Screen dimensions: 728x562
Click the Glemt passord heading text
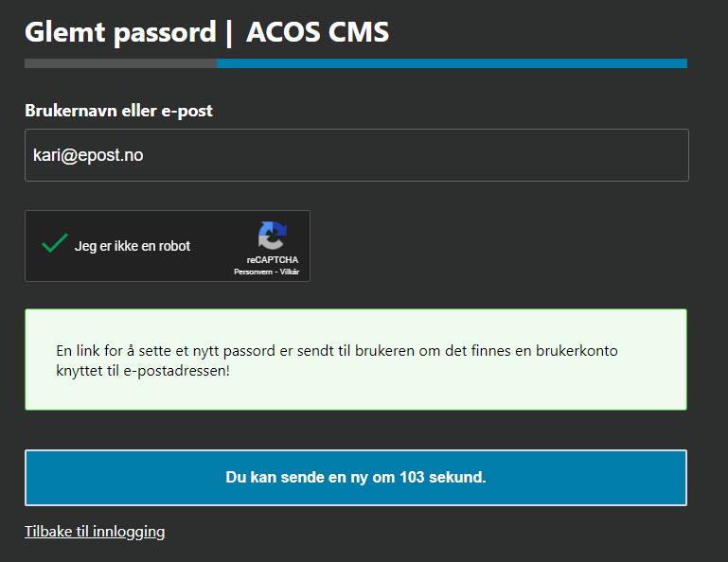(120, 32)
